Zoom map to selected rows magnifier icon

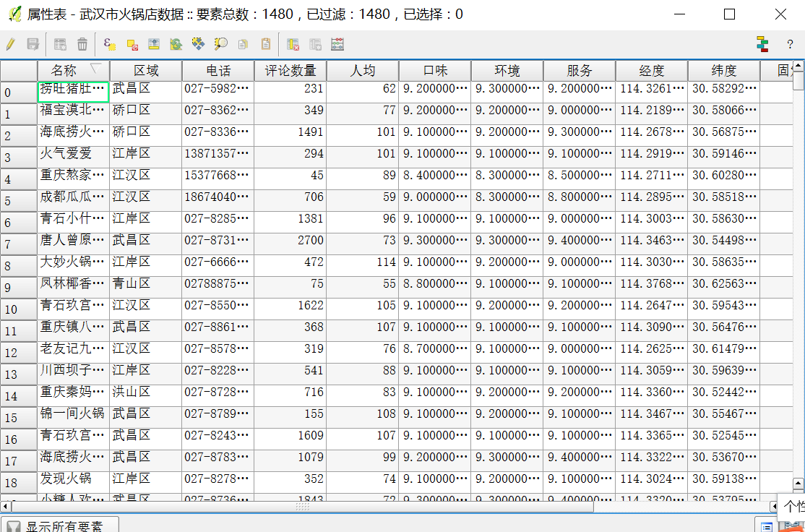(220, 44)
